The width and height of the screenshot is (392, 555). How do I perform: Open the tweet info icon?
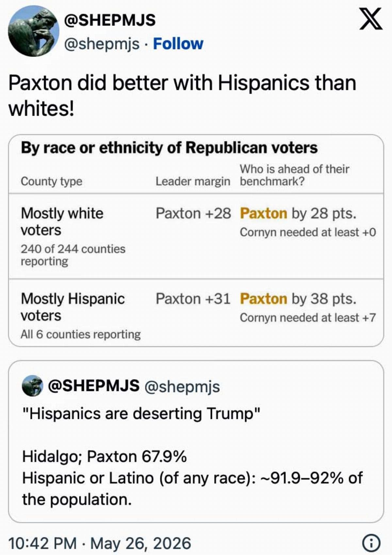coord(371,543)
